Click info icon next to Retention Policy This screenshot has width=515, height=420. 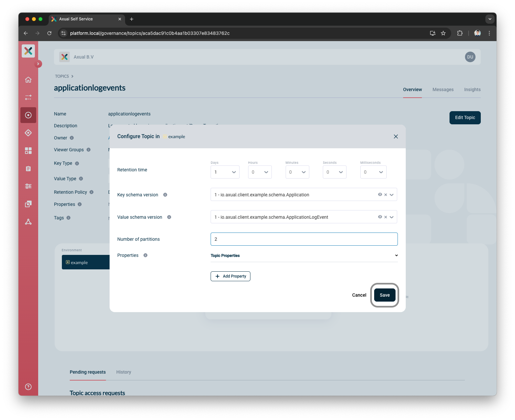coord(91,192)
